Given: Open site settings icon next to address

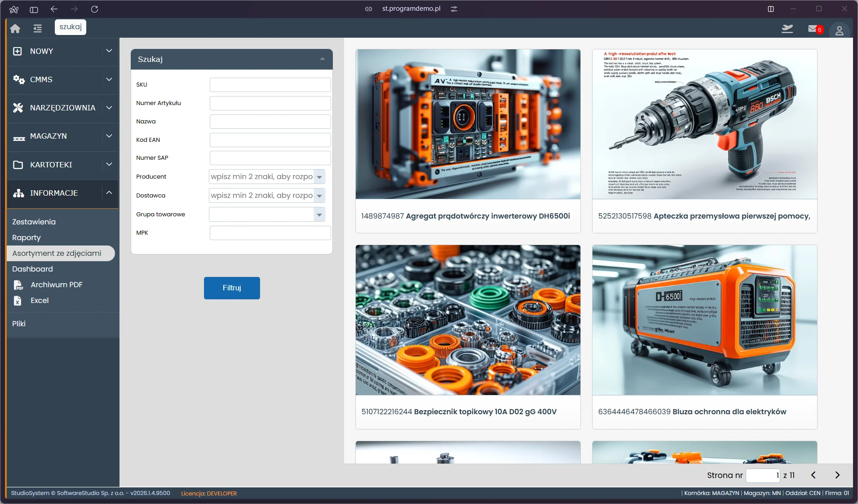Looking at the screenshot, I should [x=454, y=9].
